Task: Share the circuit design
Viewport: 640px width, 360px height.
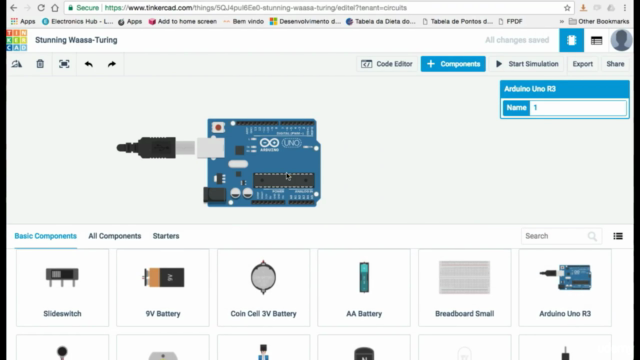Action: [615, 64]
